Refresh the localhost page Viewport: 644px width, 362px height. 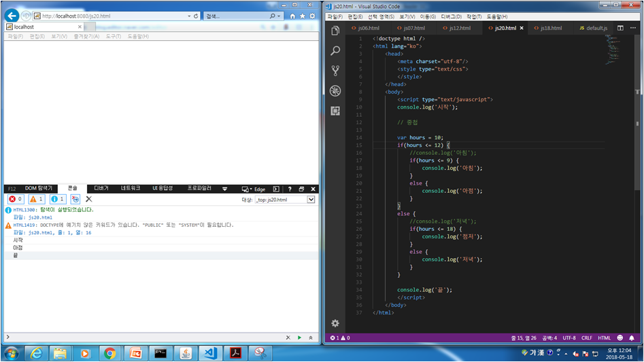pos(196,16)
